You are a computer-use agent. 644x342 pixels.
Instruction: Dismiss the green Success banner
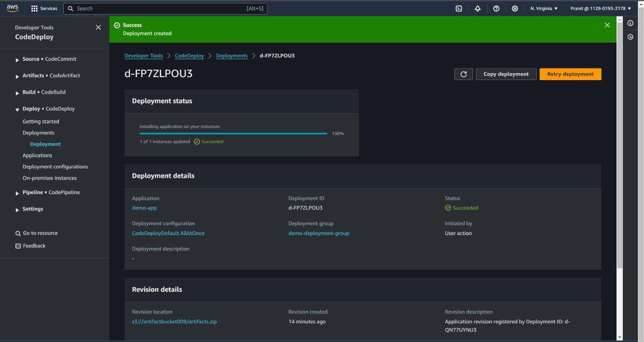click(607, 25)
